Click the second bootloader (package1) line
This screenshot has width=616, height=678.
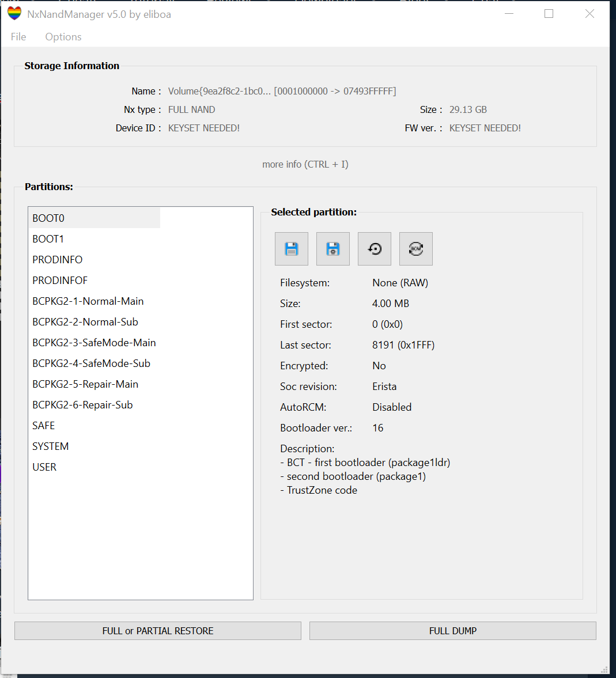coord(353,476)
